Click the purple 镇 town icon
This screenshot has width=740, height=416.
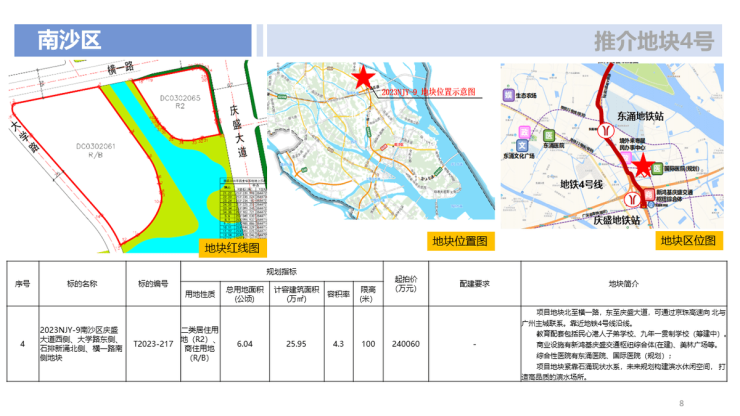(x=509, y=95)
